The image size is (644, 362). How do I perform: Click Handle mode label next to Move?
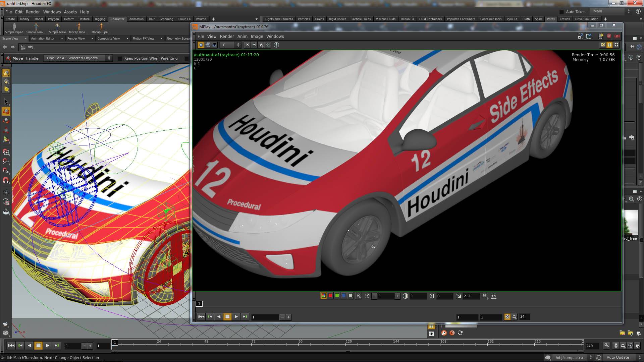coord(32,58)
